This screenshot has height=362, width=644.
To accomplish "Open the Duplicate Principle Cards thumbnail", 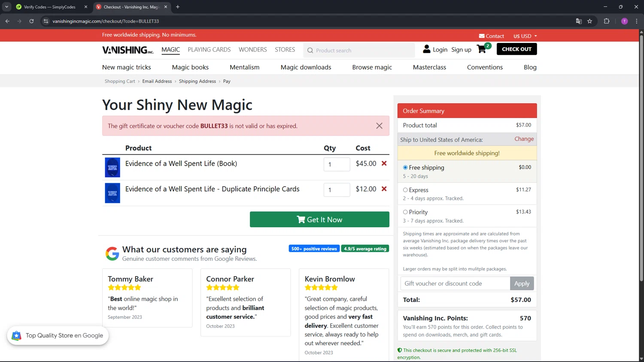I will pyautogui.click(x=112, y=193).
